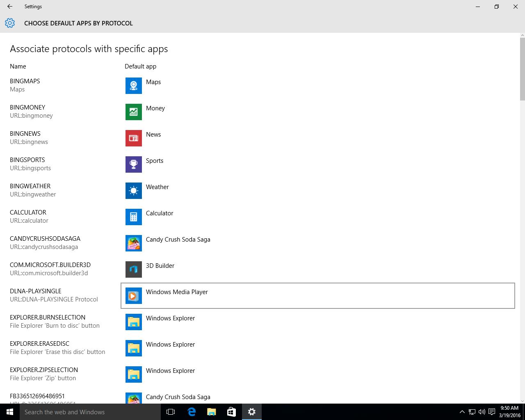Select the COM.MICROSOFT.BUILDER3D protocol name

pyautogui.click(x=50, y=265)
